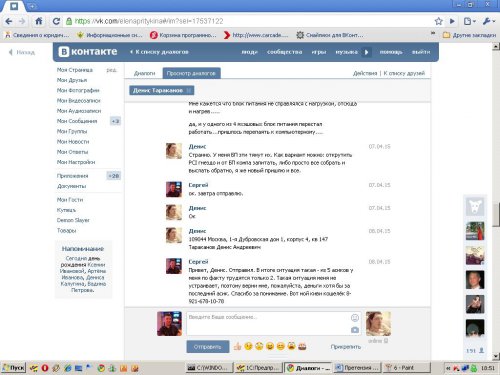The height and width of the screenshot is (375, 500).
Task: Send the message with Отправить button
Action: tap(208, 347)
